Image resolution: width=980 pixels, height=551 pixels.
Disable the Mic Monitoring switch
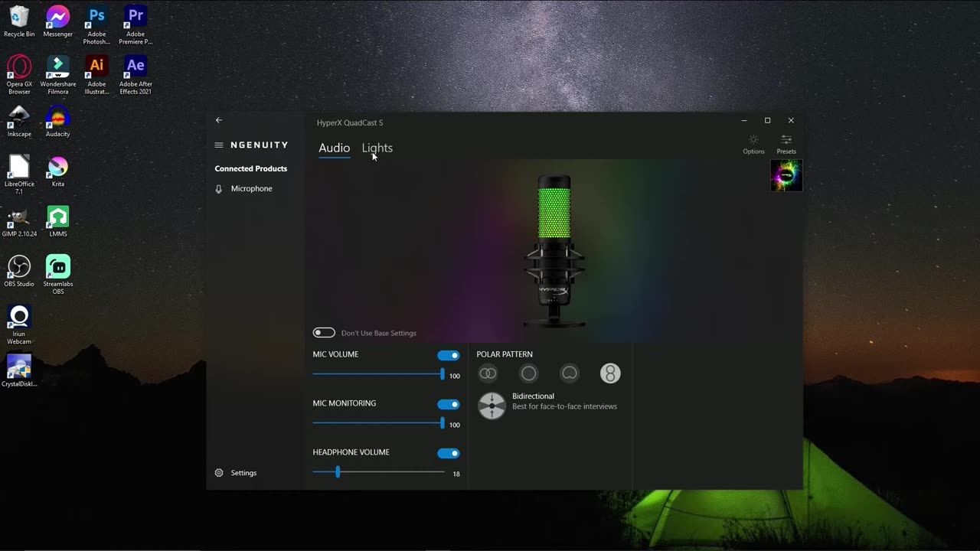click(x=449, y=404)
